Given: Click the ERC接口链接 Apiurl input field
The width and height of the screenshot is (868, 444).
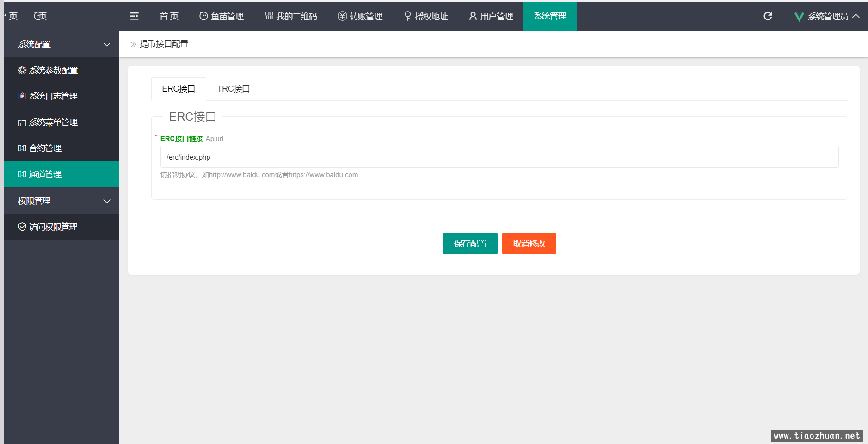Looking at the screenshot, I should point(499,157).
